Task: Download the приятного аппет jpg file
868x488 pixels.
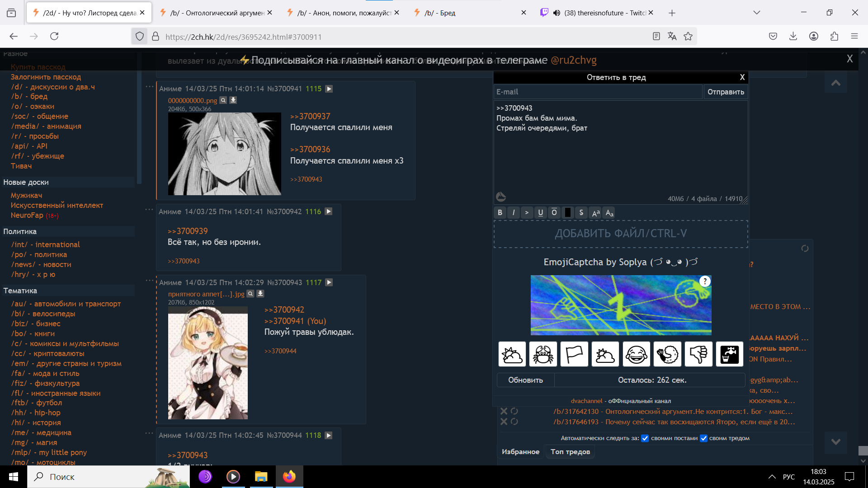Action: click(260, 294)
